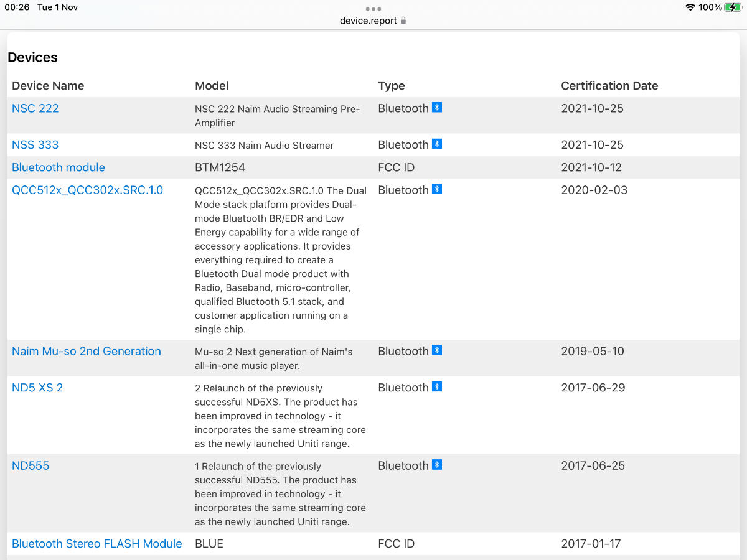Click certification date 2017-01-17
The height and width of the screenshot is (560, 747).
[591, 544]
